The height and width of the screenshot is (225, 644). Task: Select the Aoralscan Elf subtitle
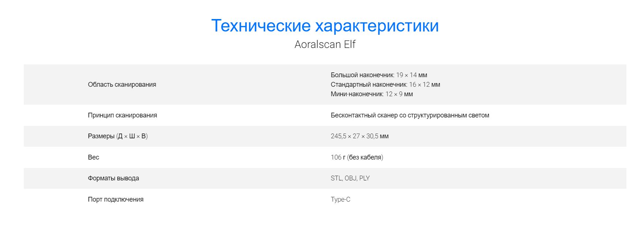(325, 44)
